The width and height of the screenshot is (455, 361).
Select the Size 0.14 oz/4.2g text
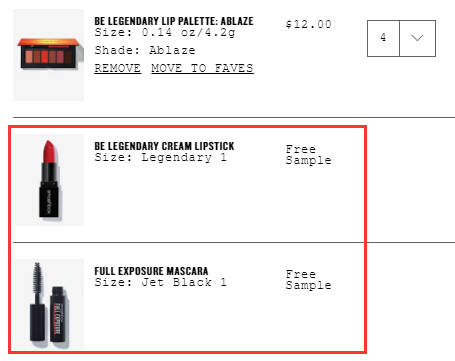pyautogui.click(x=165, y=33)
